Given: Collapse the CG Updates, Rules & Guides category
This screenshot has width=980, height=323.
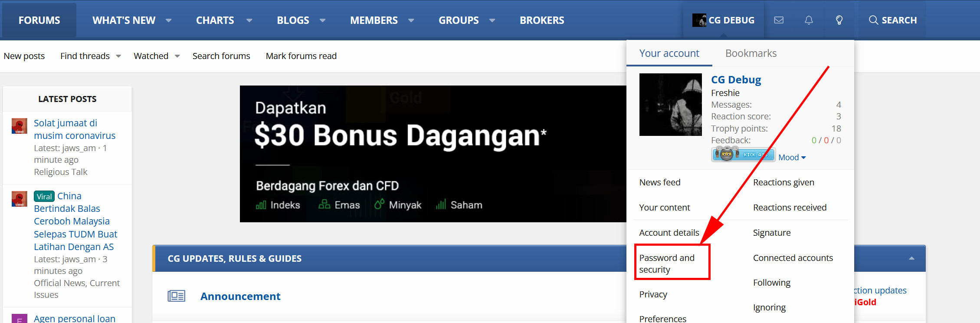Looking at the screenshot, I should click(x=911, y=258).
